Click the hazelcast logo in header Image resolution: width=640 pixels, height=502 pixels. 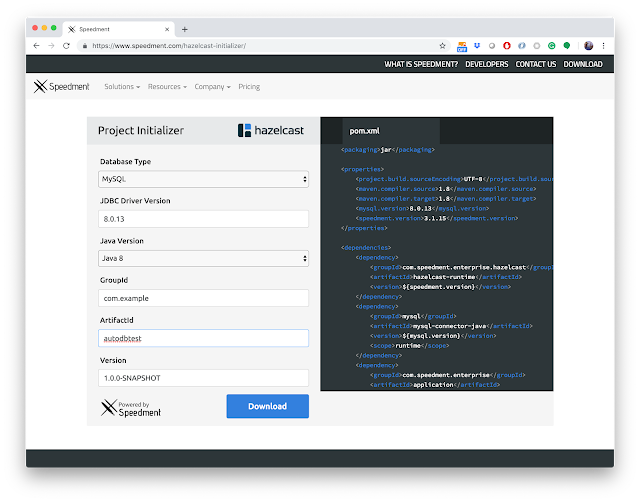pos(271,130)
